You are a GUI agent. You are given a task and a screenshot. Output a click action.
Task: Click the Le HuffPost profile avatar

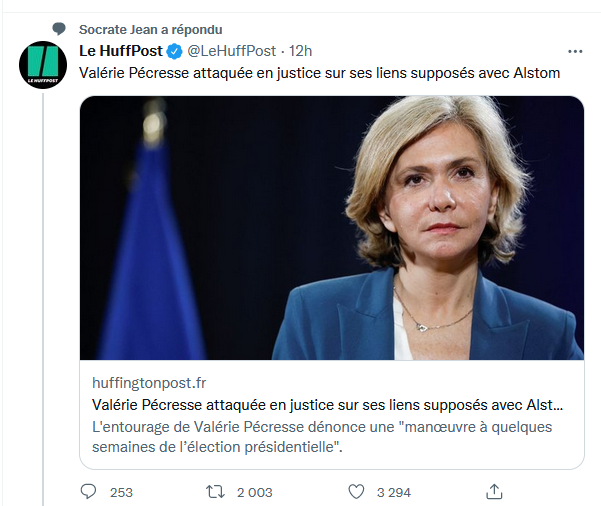[x=44, y=64]
